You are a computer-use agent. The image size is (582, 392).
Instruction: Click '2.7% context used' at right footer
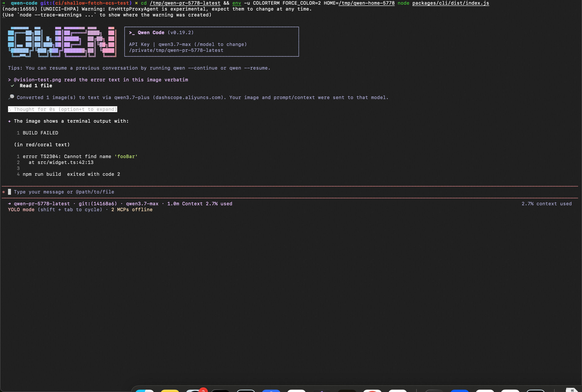pyautogui.click(x=547, y=204)
